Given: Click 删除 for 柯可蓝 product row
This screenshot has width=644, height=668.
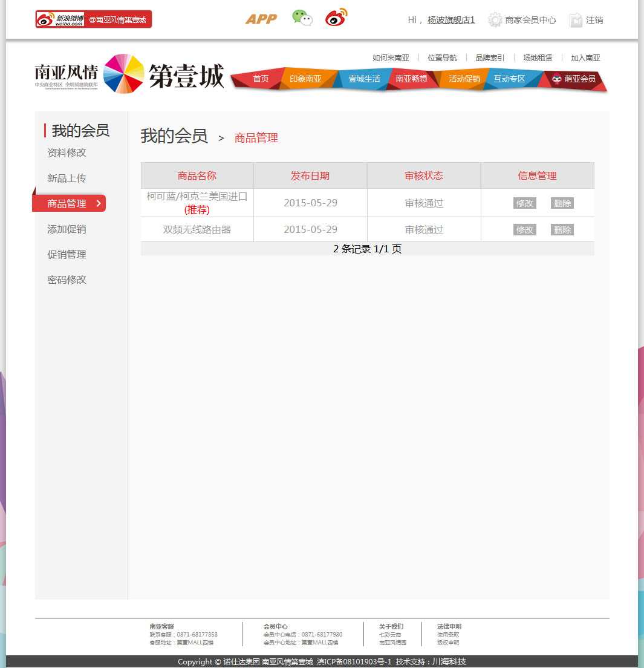Looking at the screenshot, I should pos(562,203).
